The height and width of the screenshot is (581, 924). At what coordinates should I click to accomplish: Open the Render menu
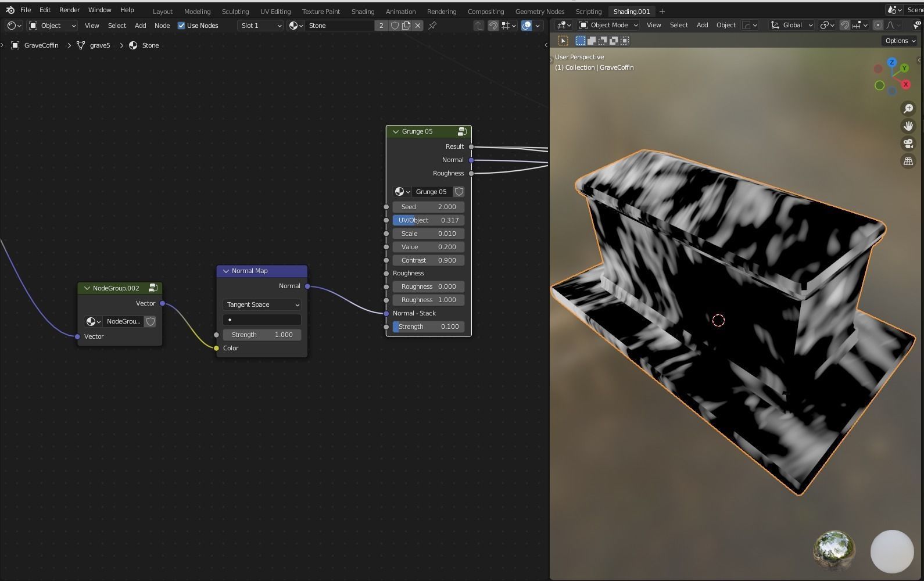(69, 10)
